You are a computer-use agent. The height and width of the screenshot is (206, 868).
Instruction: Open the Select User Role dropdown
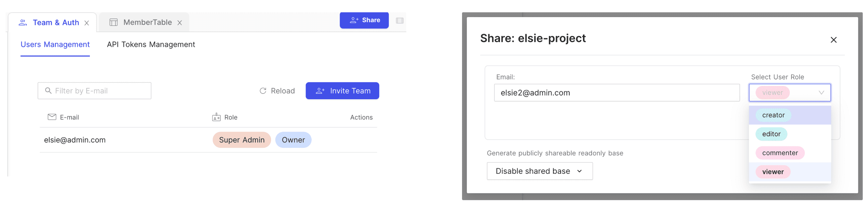pyautogui.click(x=789, y=93)
